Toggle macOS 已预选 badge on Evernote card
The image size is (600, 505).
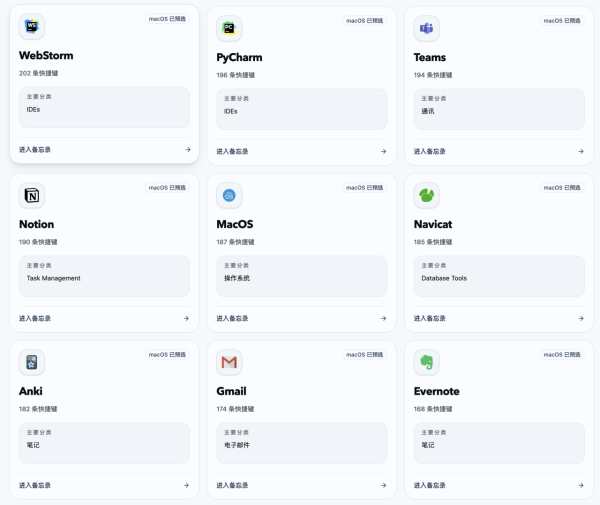(562, 354)
